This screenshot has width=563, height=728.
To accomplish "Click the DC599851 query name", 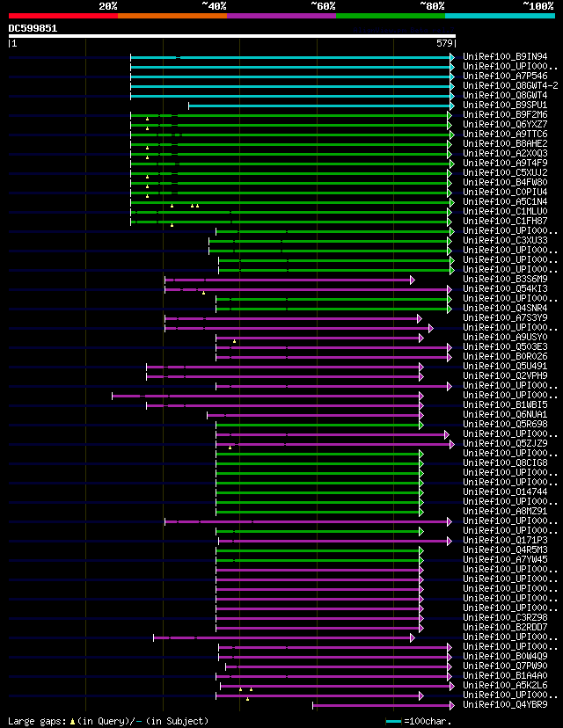I will (x=33, y=28).
